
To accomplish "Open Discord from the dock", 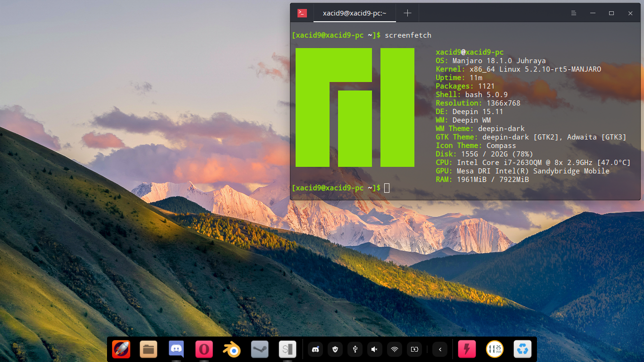I will 176,349.
